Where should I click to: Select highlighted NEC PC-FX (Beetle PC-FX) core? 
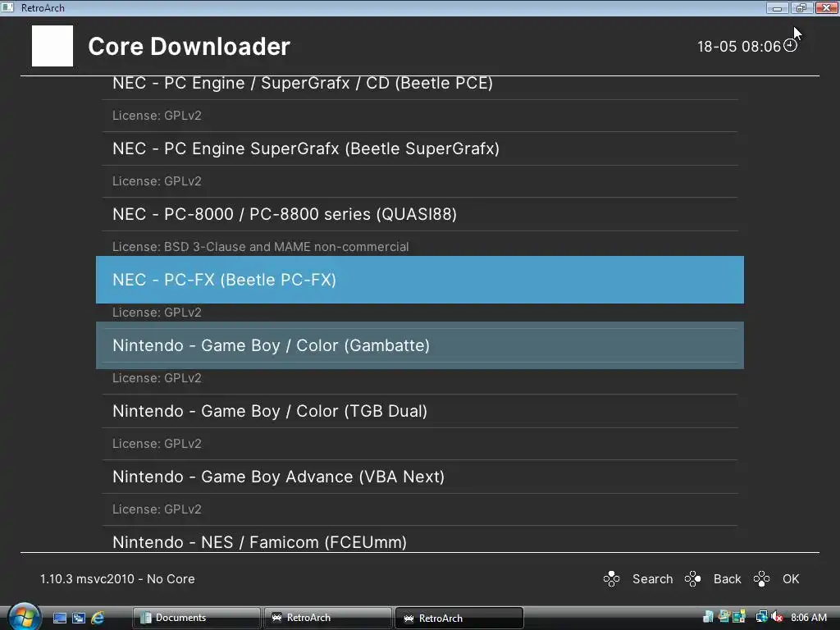[420, 280]
